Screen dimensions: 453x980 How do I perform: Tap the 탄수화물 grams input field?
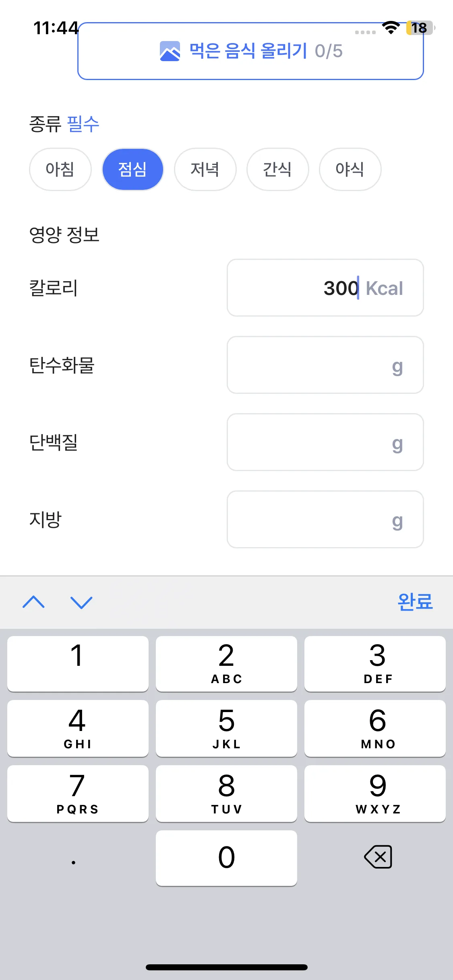(325, 365)
